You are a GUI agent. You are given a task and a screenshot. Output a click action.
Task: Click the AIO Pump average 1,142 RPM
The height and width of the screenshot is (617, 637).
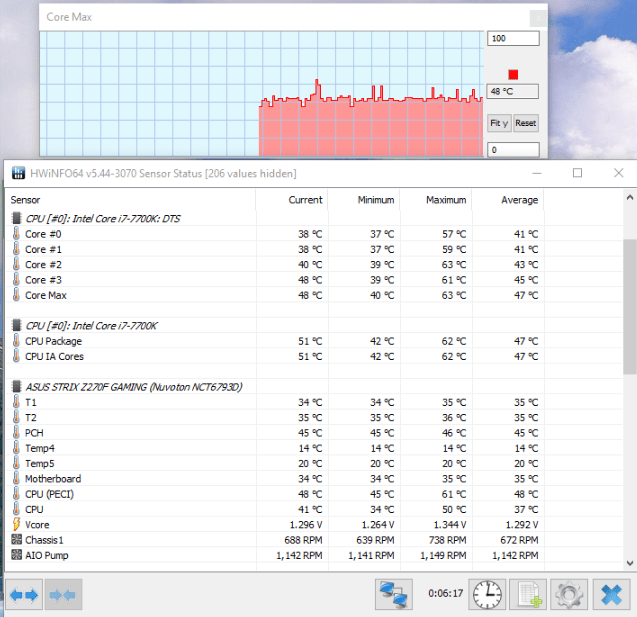tap(515, 555)
